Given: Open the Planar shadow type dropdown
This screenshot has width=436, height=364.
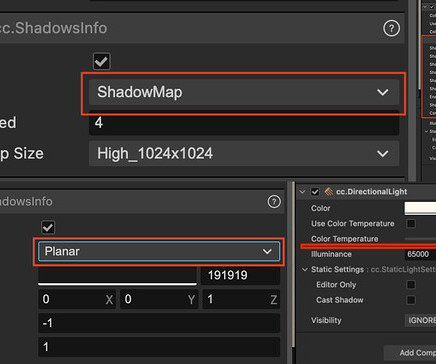Looking at the screenshot, I should point(159,251).
